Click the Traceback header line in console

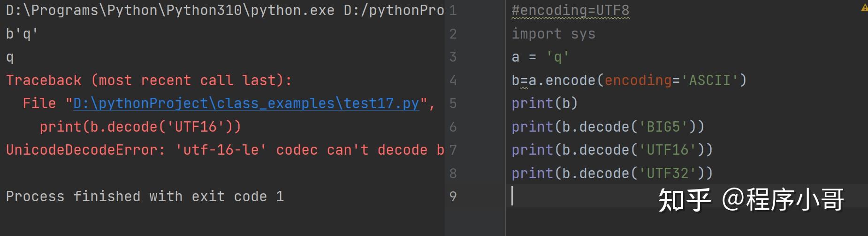pyautogui.click(x=149, y=80)
